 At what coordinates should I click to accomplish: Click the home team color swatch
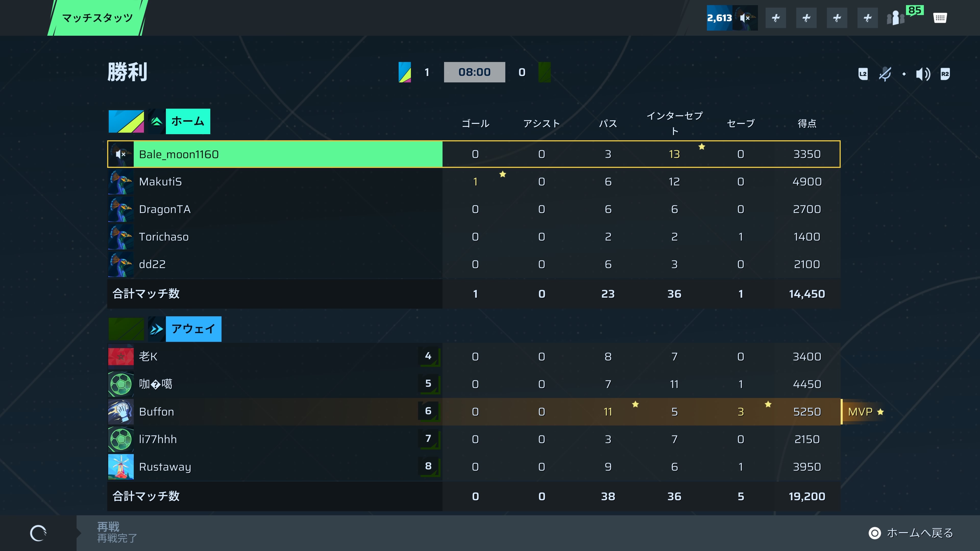(x=126, y=121)
